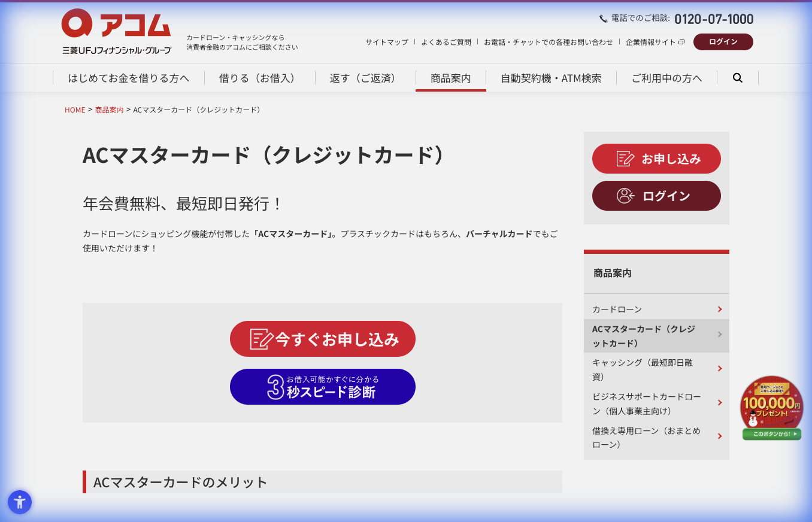Expand 借換え専用ローン（おまとめローン）item
The height and width of the screenshot is (522, 812).
pos(720,436)
